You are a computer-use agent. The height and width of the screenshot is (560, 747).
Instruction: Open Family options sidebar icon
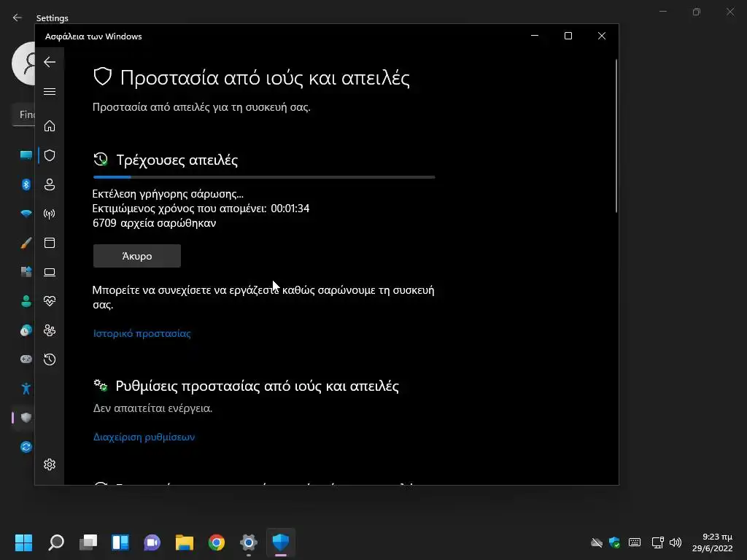(50, 330)
